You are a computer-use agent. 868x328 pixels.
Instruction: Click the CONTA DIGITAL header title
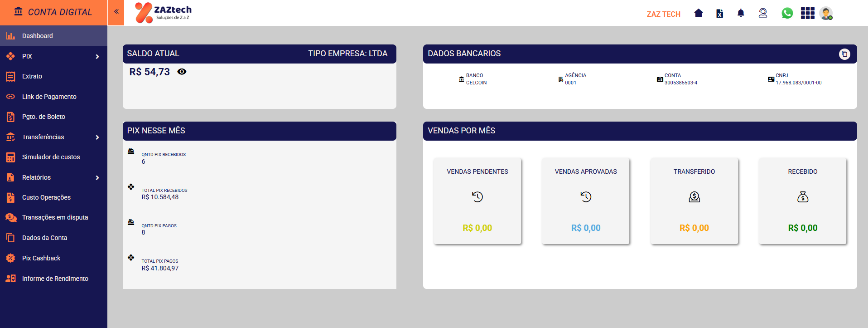[60, 12]
